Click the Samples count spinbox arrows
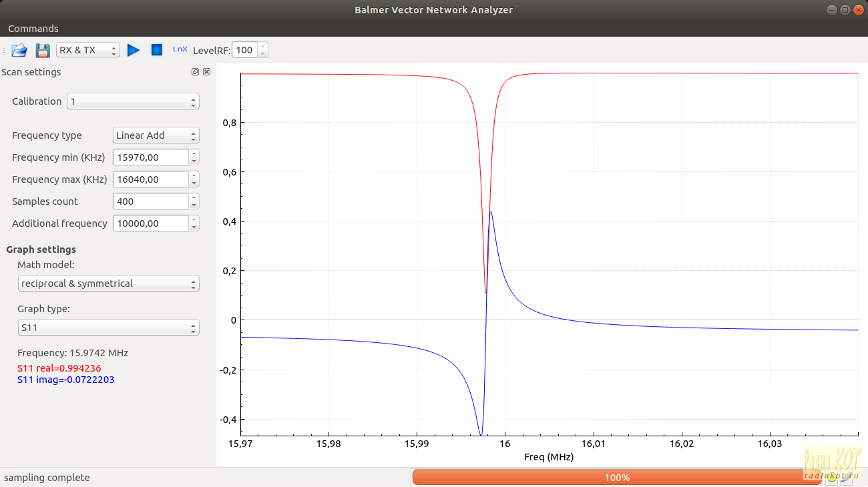The image size is (868, 487). pos(194,201)
